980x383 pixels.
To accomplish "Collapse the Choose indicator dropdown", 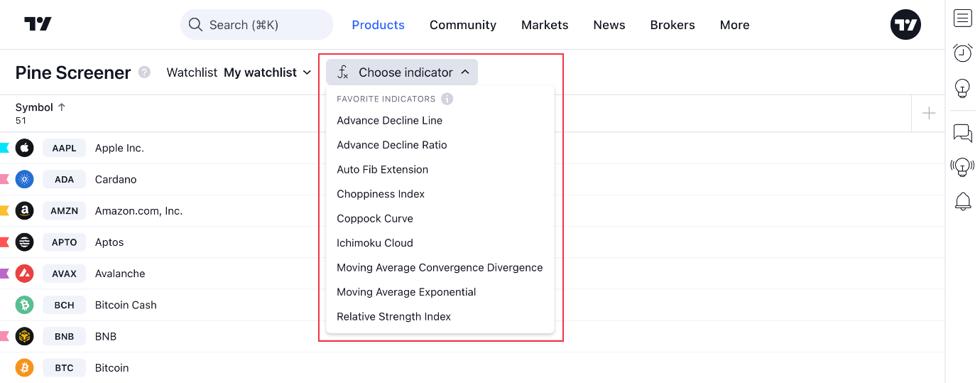I will pyautogui.click(x=402, y=72).
